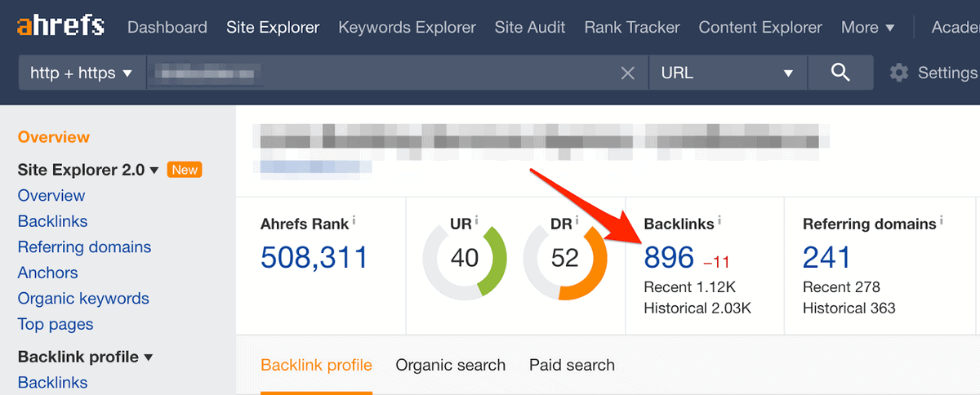Click the UR 40 gauge chart
Screen dimensions: 980x395
tap(465, 259)
